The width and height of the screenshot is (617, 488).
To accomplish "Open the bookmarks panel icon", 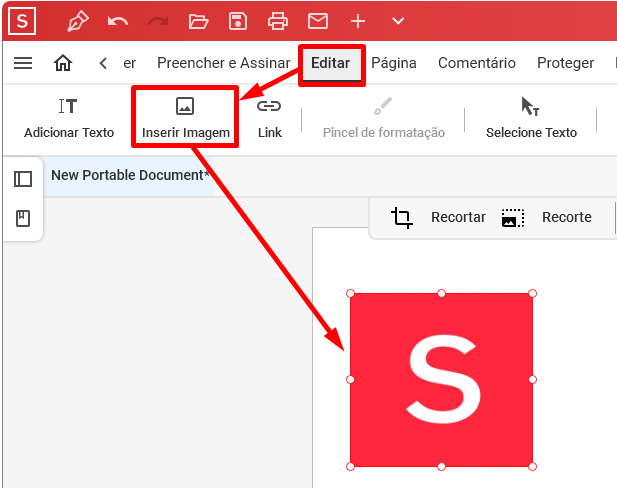I will click(x=23, y=218).
